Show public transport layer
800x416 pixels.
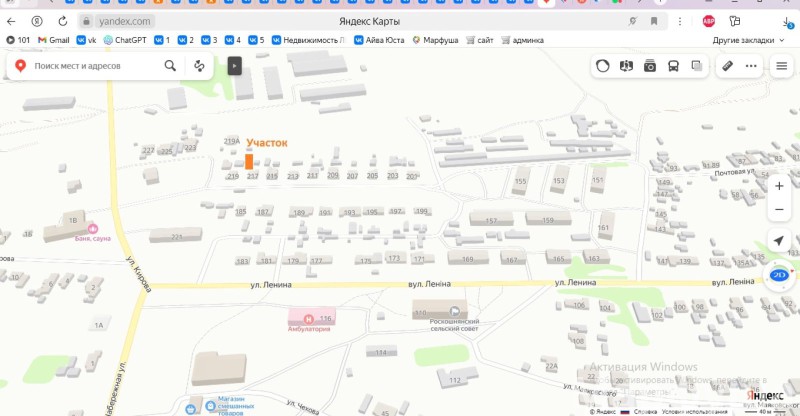point(673,66)
